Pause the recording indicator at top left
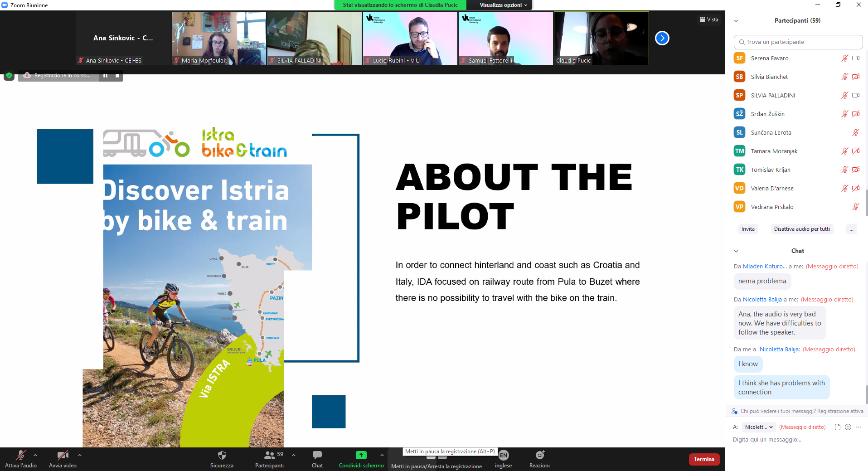868x471 pixels. (105, 76)
